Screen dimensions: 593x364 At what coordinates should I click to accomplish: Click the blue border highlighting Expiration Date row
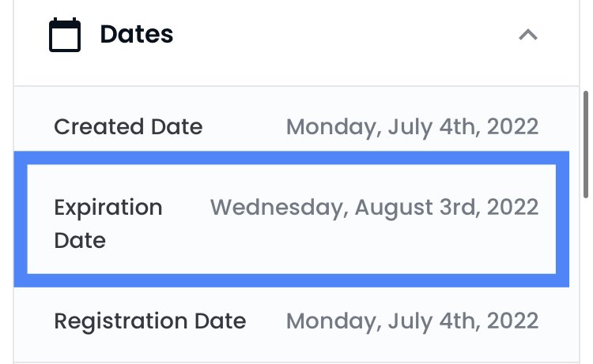pos(291,158)
